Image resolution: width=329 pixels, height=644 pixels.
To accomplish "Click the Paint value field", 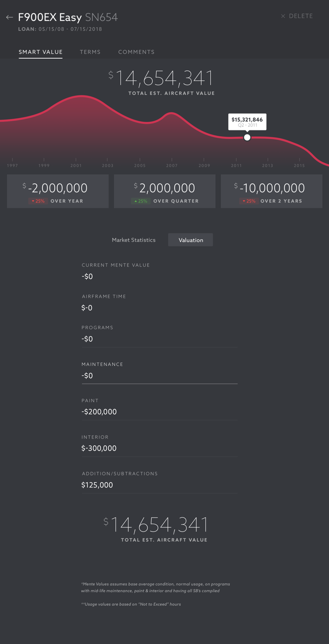I will click(x=159, y=412).
